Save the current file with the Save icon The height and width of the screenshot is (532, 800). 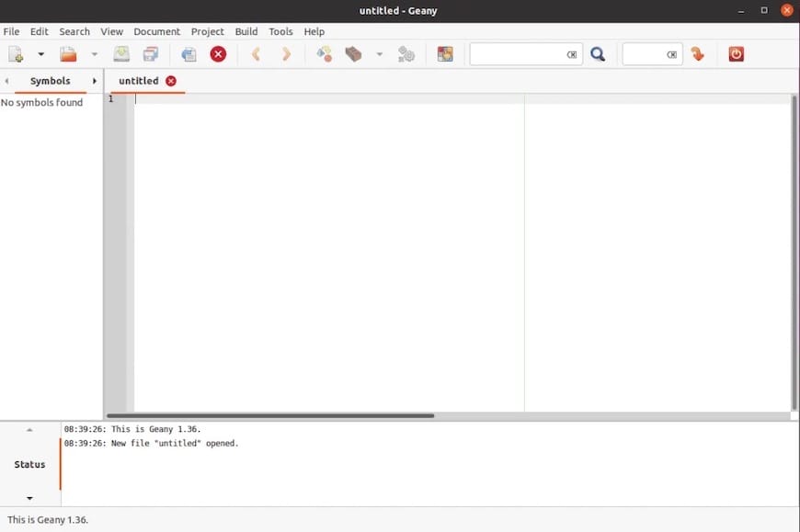[120, 53]
